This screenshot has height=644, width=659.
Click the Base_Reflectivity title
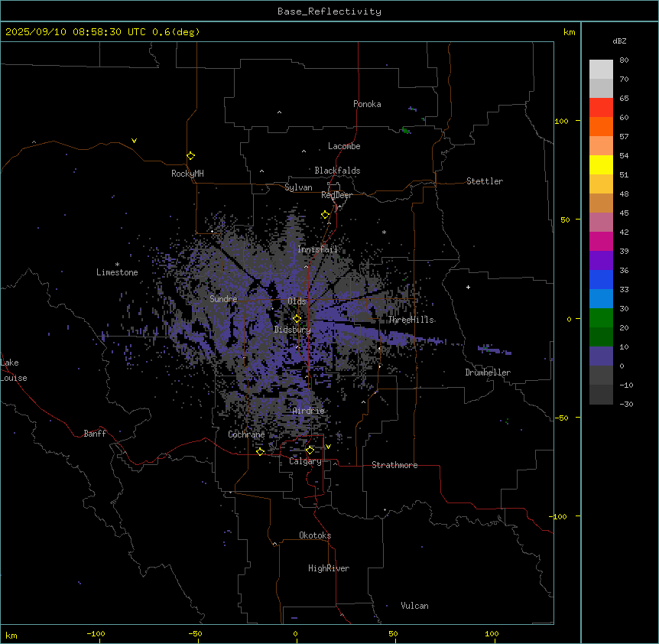tap(329, 11)
